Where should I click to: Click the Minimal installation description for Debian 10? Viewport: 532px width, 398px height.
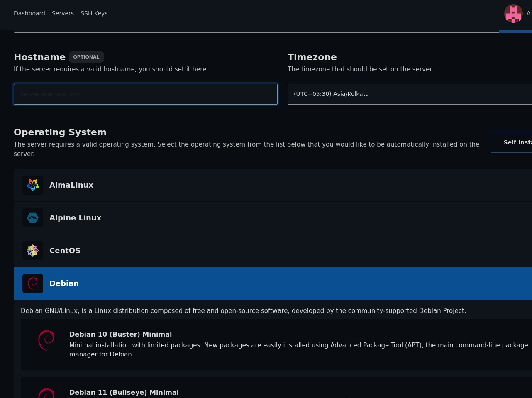point(299,349)
